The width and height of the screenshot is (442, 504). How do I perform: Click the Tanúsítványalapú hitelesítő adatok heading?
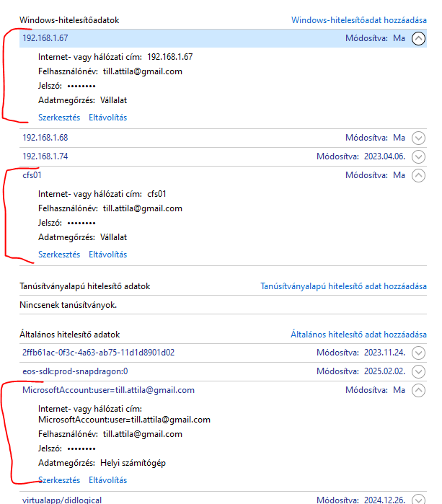point(85,286)
